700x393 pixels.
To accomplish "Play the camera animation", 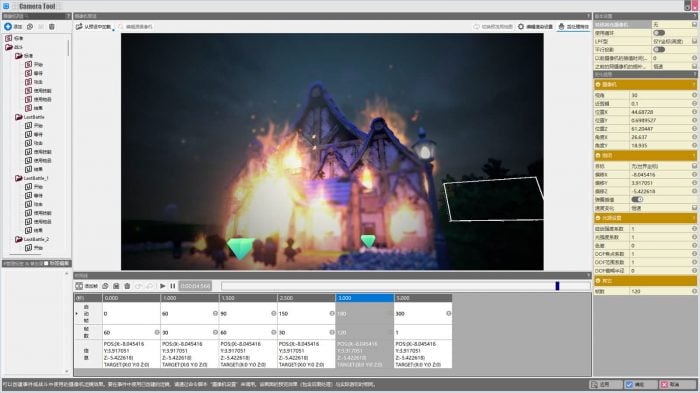I will pyautogui.click(x=162, y=286).
